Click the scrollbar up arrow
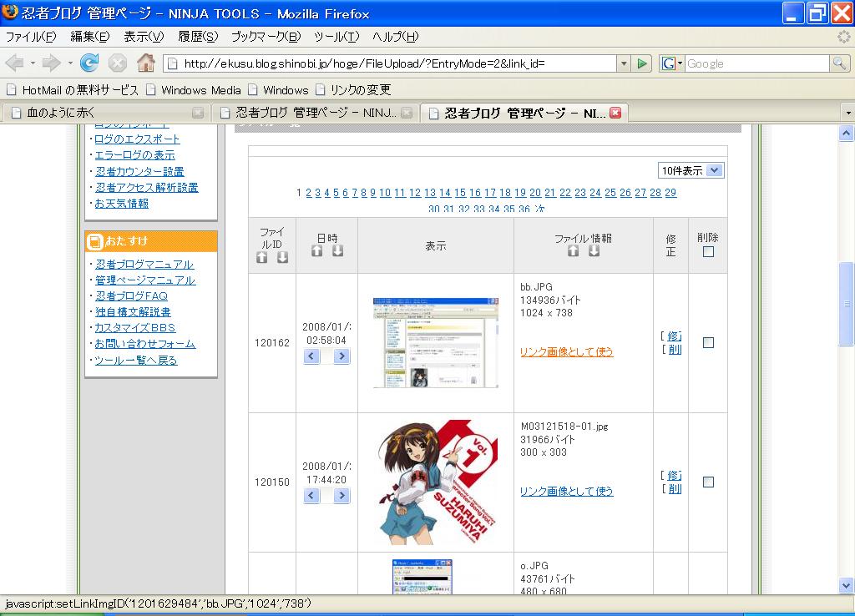This screenshot has height=616, width=855. pos(846,133)
